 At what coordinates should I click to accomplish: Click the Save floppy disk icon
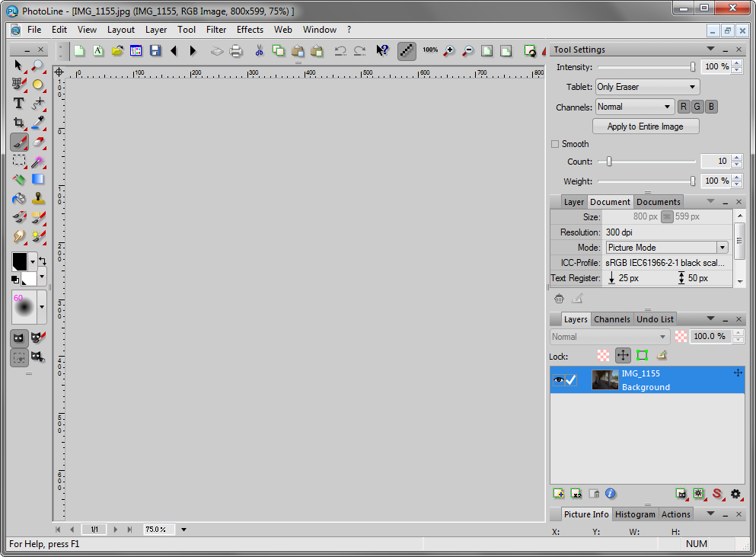[155, 51]
